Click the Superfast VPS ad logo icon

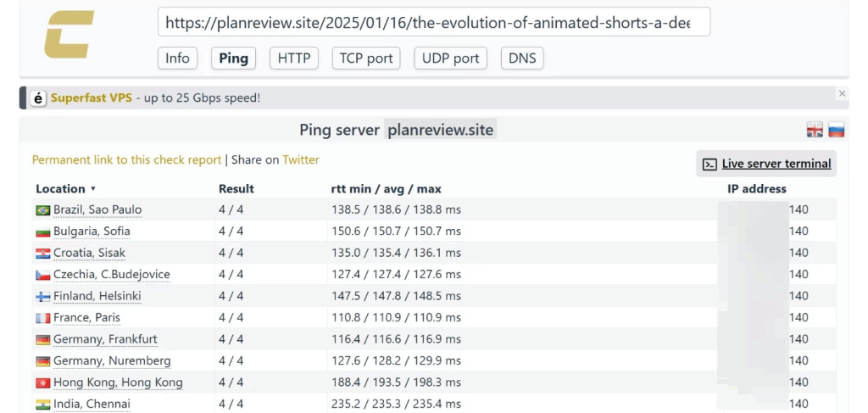tap(38, 98)
